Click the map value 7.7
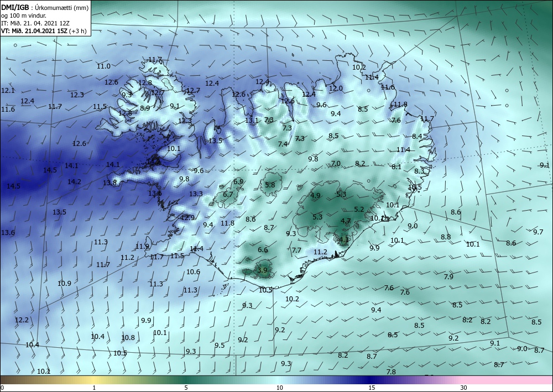Viewport: 553px width, 392px height. (296, 250)
